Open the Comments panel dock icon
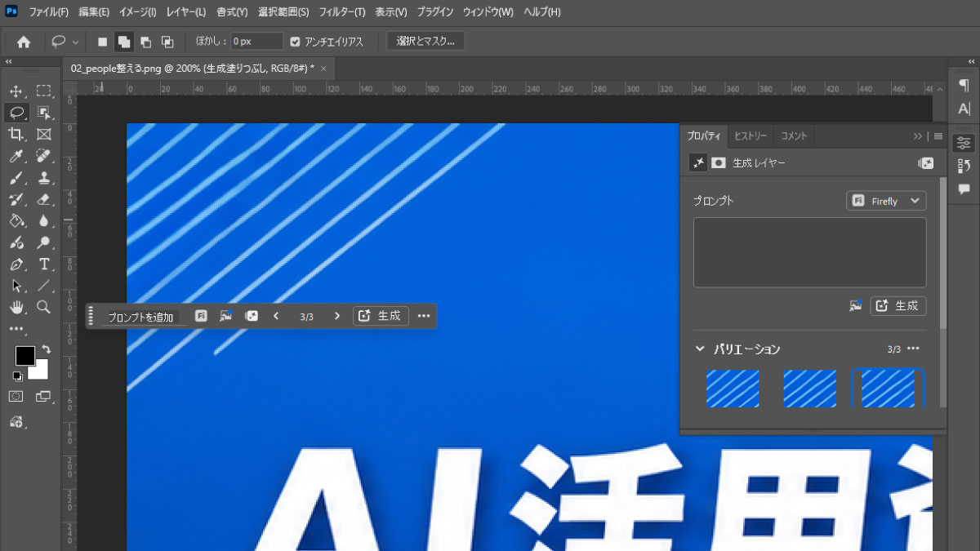 [x=964, y=189]
